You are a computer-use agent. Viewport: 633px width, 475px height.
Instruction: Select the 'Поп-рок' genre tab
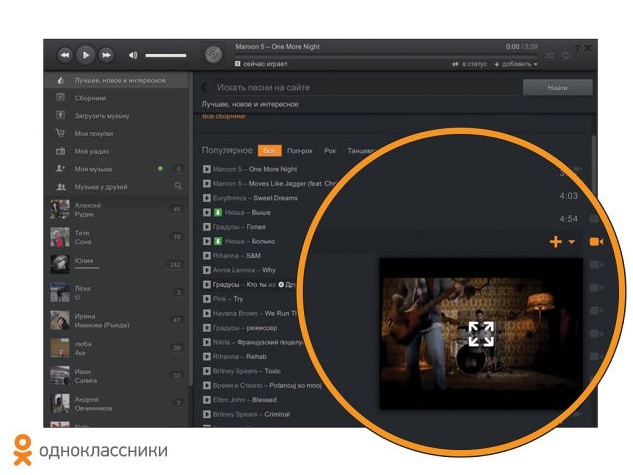[300, 151]
